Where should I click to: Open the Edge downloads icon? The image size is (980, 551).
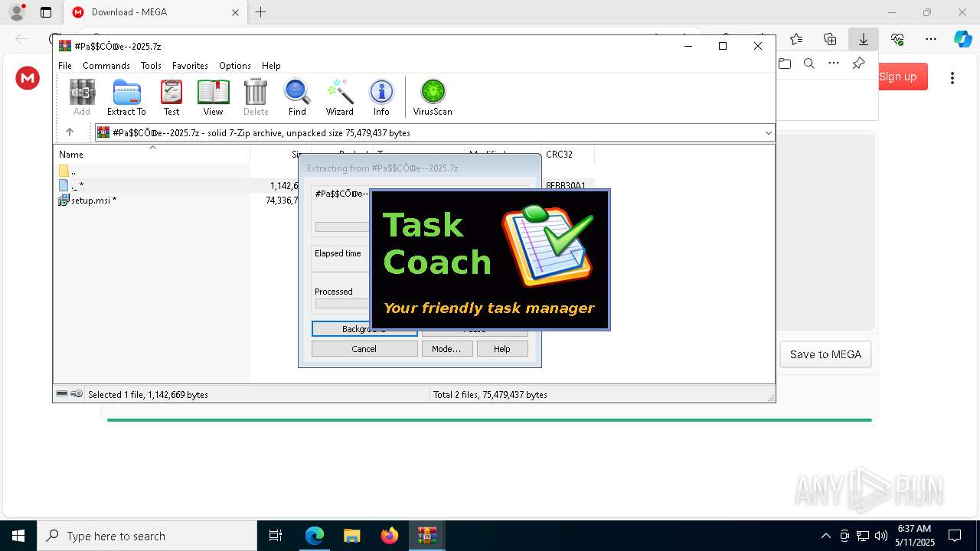[x=863, y=39]
